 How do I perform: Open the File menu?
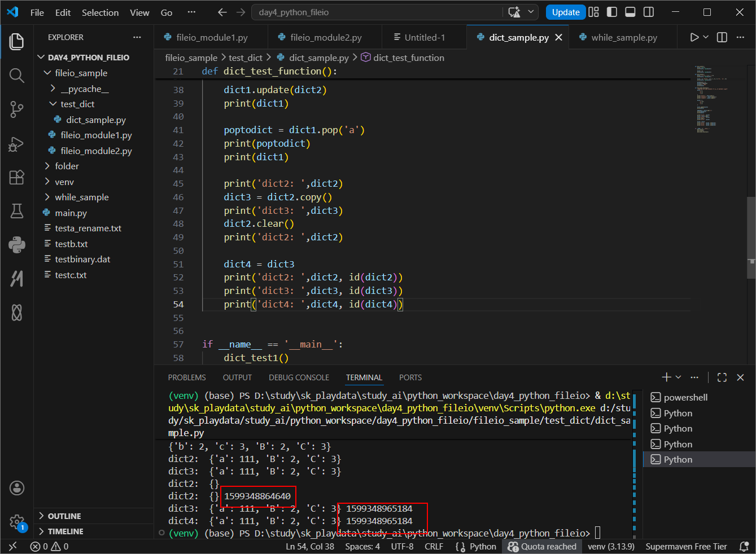[37, 12]
